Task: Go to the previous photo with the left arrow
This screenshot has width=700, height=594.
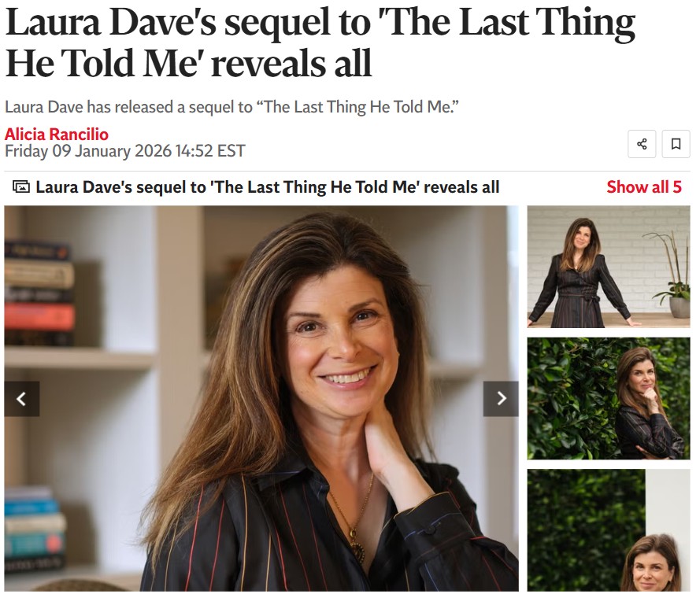Action: [x=22, y=399]
